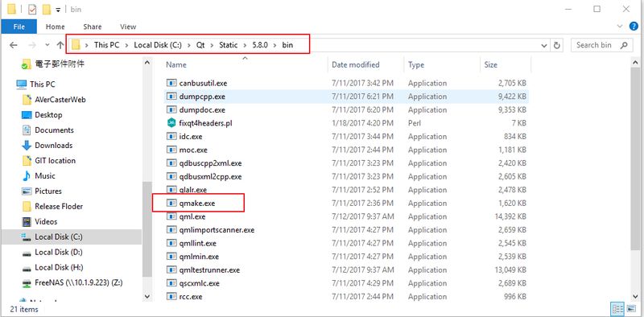Click the qmllint.exe file icon

(171, 243)
